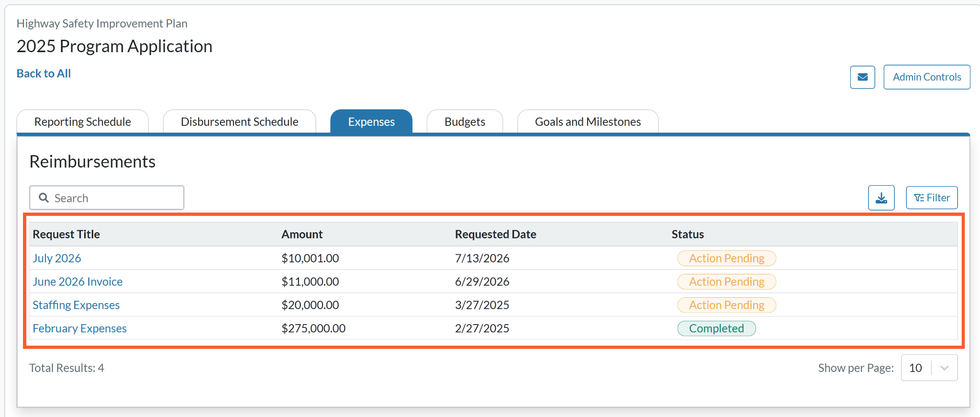Open the February Expenses request

[79, 328]
